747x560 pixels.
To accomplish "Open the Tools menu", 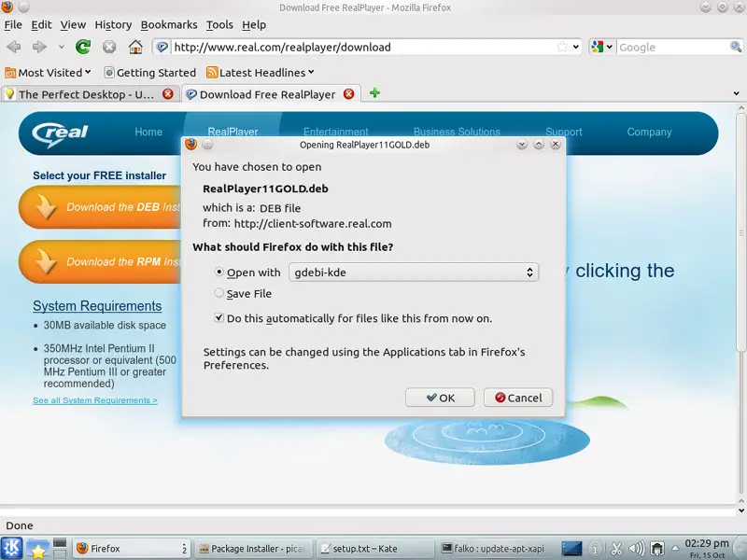I will coord(219,25).
